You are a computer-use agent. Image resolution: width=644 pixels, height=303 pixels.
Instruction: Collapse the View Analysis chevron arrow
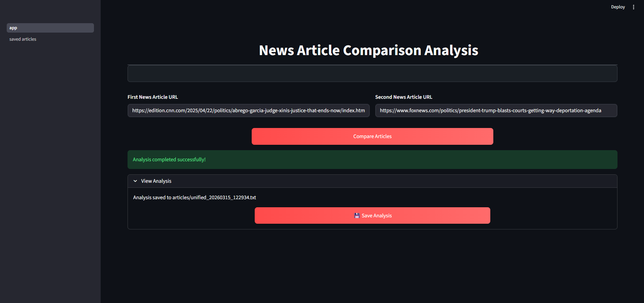click(x=135, y=181)
